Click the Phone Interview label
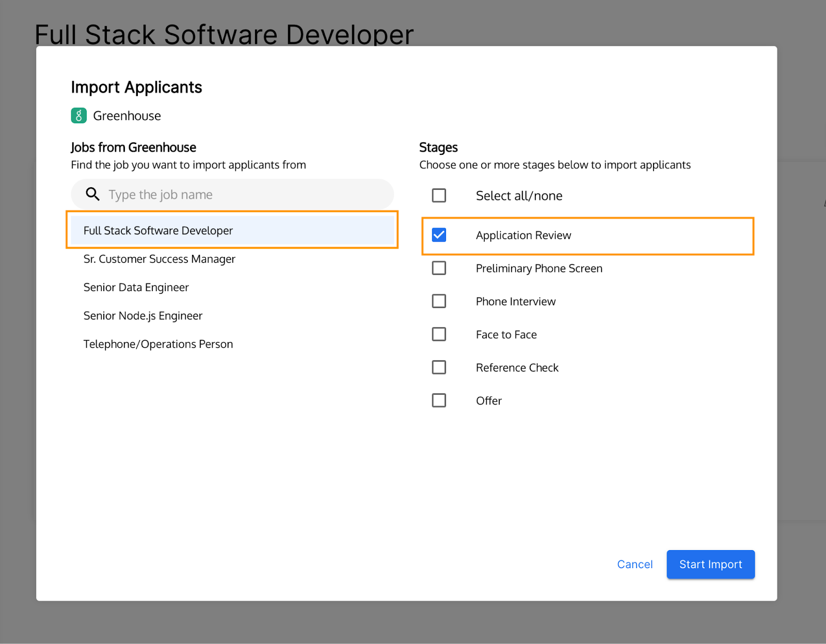826x644 pixels. 516,301
